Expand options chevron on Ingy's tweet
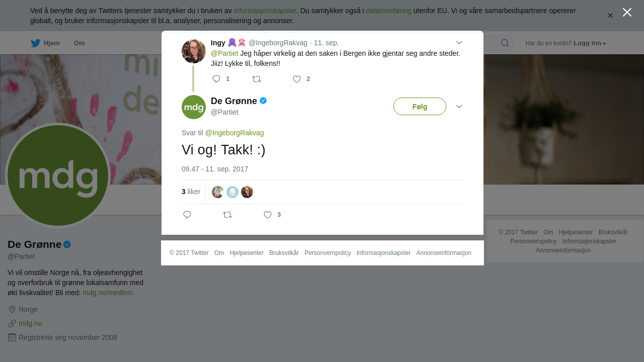The width and height of the screenshot is (644, 362). coord(459,43)
